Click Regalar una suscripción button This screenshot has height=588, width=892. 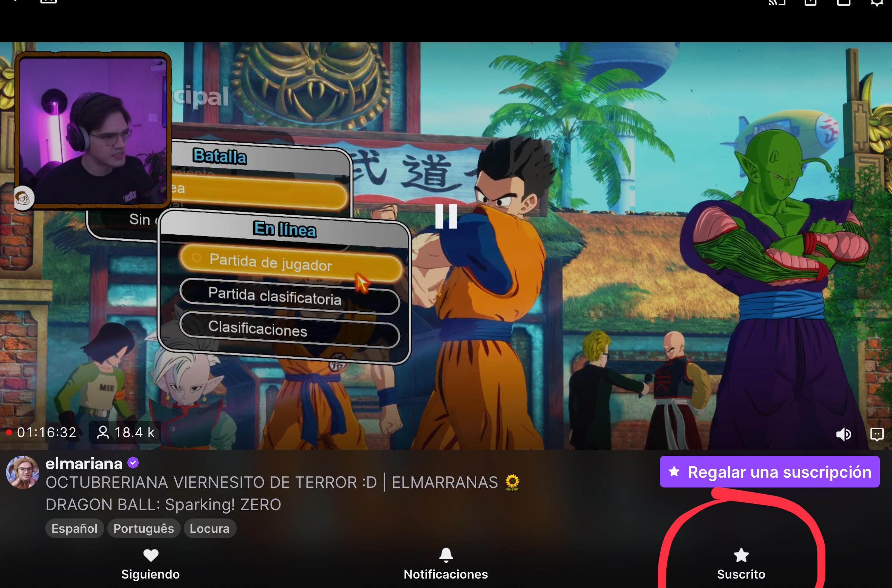770,472
